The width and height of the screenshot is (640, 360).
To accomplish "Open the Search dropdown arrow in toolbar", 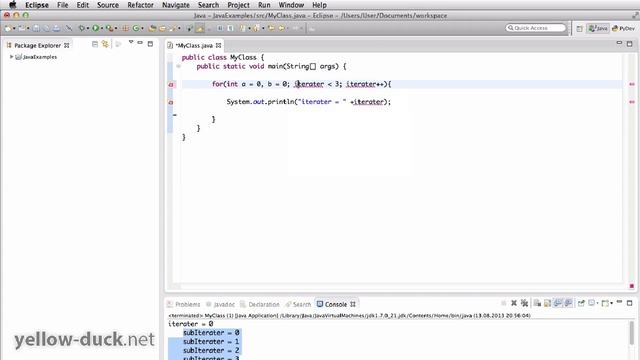I will (179, 29).
